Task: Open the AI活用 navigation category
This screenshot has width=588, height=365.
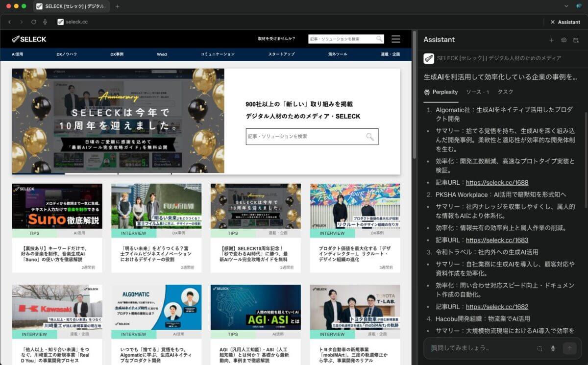Action: click(17, 54)
